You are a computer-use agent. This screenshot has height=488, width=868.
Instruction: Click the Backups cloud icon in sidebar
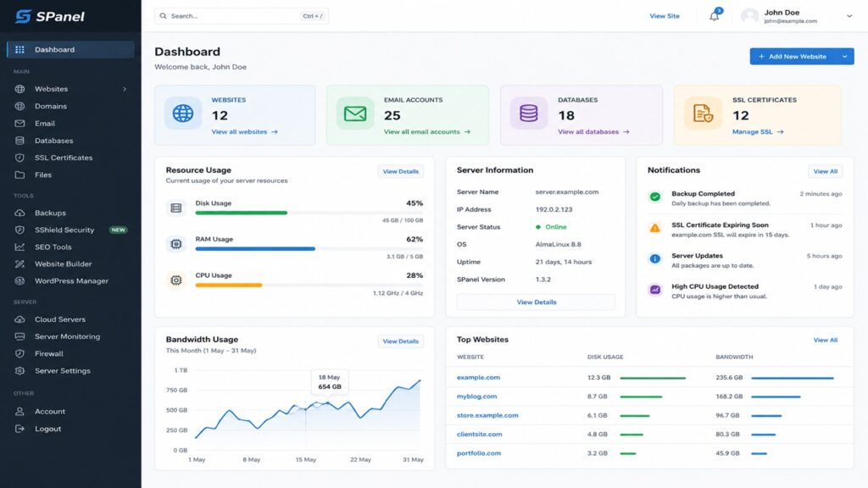tap(20, 213)
